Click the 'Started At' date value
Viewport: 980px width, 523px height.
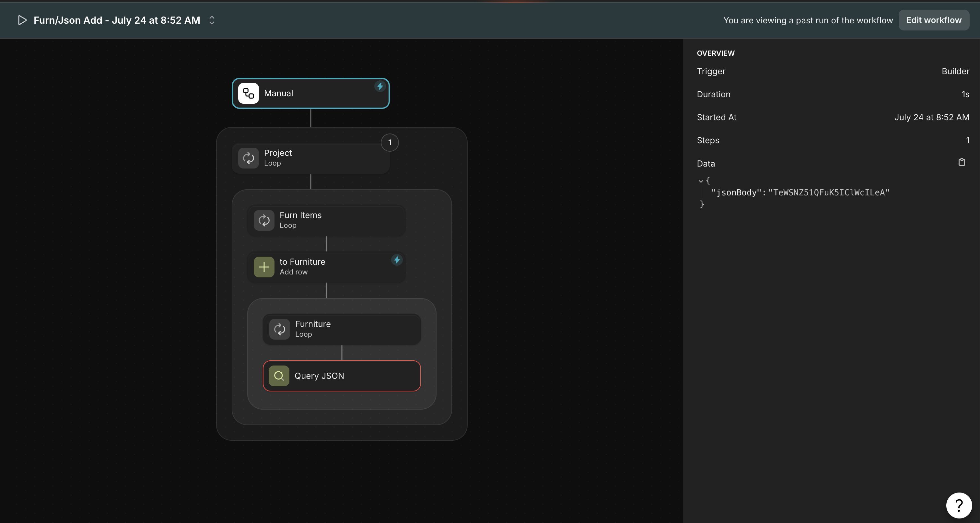click(x=932, y=117)
